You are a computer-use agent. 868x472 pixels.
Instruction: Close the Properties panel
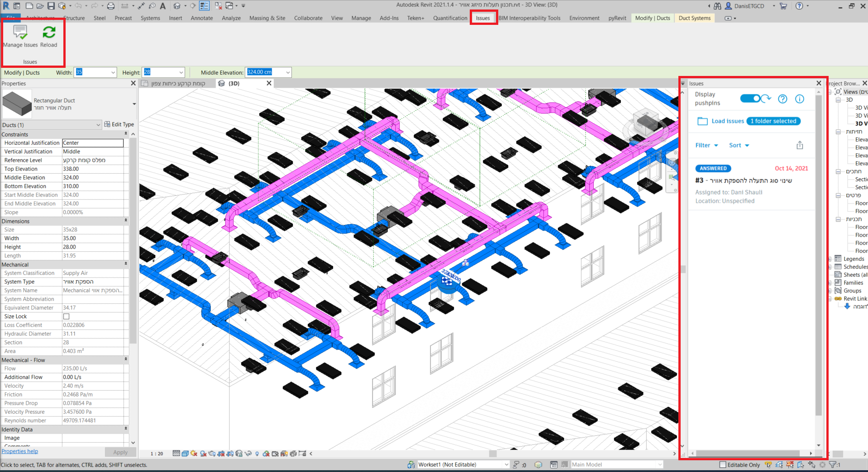(x=133, y=83)
